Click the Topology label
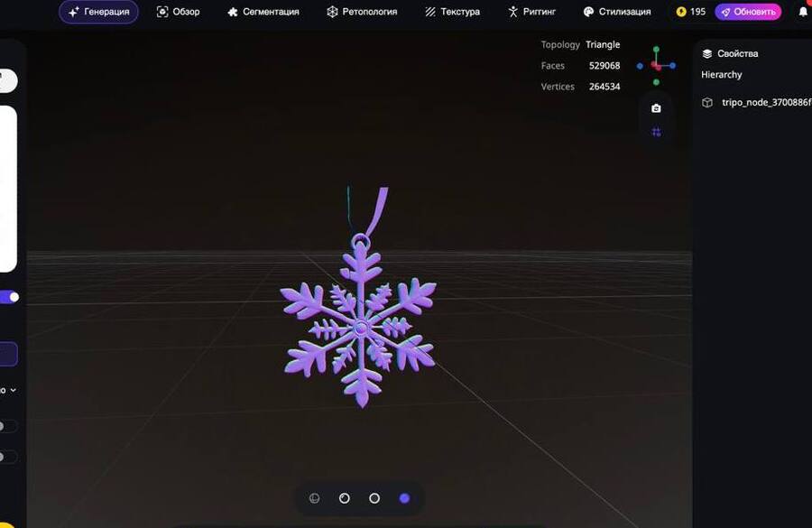This screenshot has width=812, height=528. [x=560, y=44]
